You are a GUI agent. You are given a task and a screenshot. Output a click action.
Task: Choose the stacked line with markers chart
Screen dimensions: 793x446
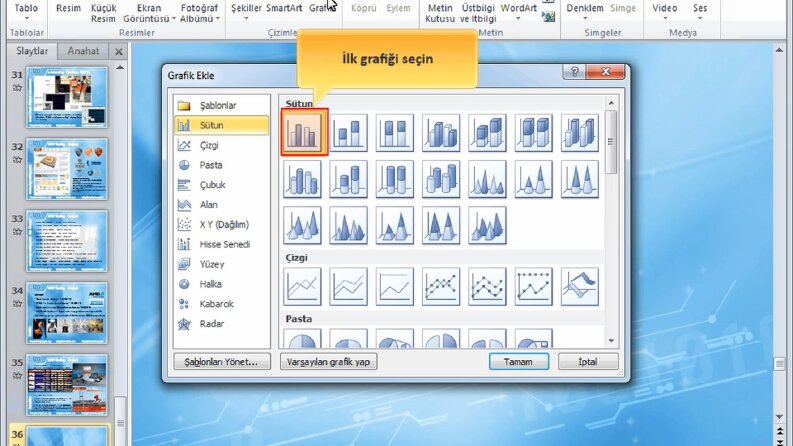click(487, 287)
